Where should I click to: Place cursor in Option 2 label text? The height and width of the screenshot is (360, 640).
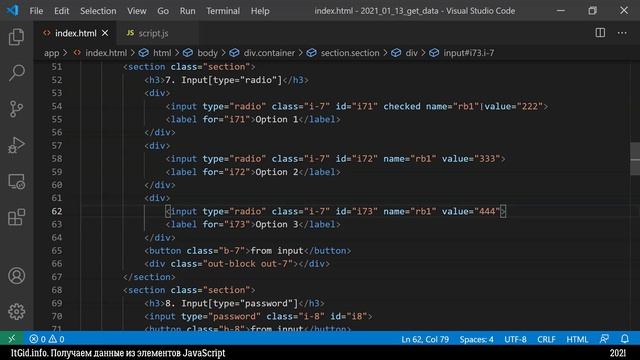pyautogui.click(x=277, y=172)
